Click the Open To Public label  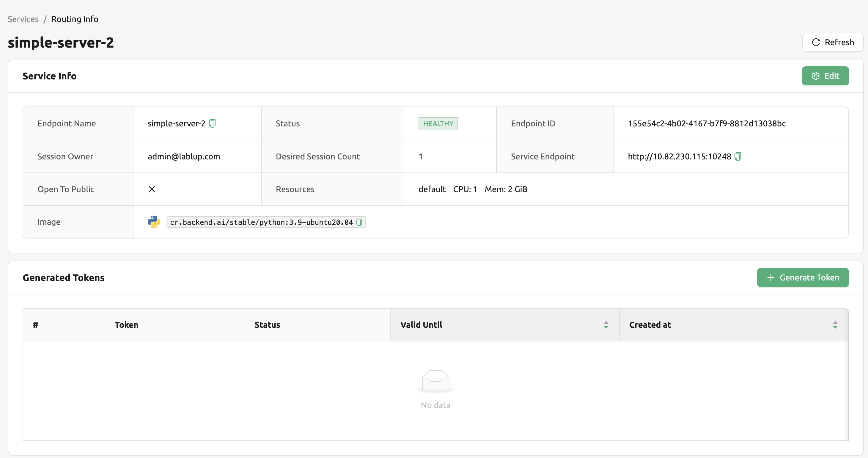pos(66,189)
